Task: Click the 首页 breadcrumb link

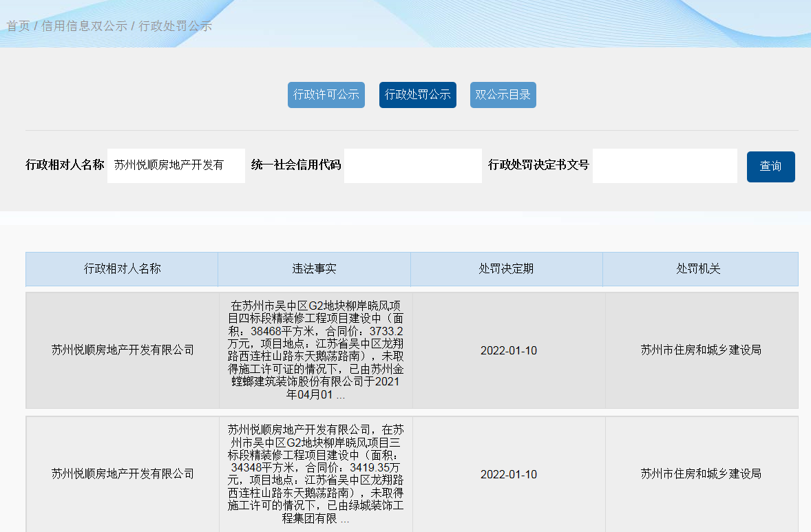Action: coord(18,26)
